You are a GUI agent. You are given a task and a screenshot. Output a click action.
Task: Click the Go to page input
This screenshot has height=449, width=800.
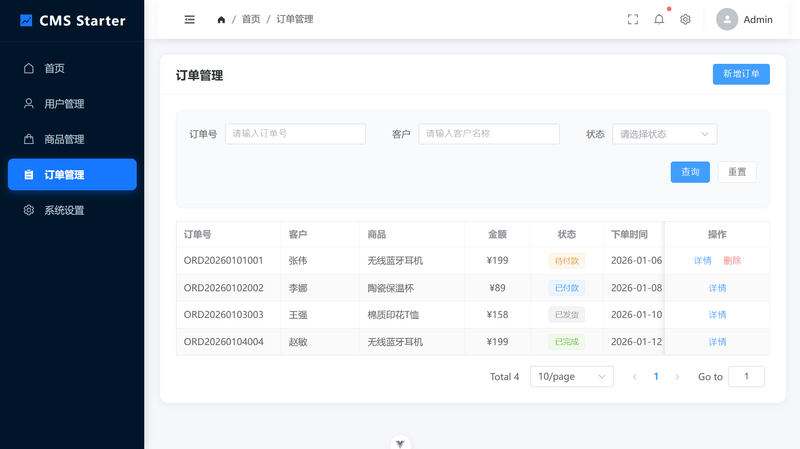tap(746, 377)
